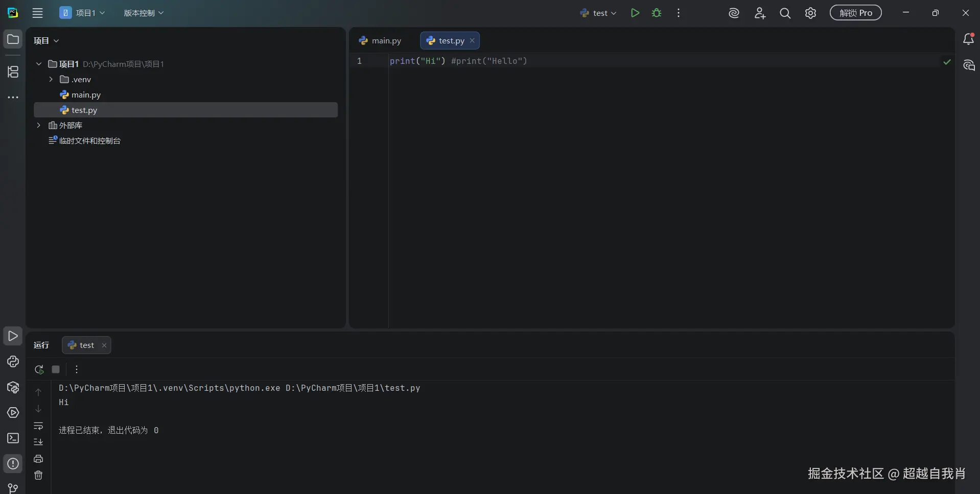The height and width of the screenshot is (494, 980).
Task: Open the 项目 view selector dropdown
Action: click(46, 41)
